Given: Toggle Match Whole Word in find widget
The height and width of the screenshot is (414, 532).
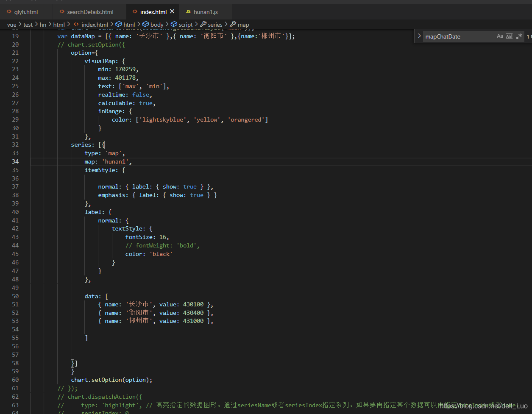Looking at the screenshot, I should click(510, 36).
